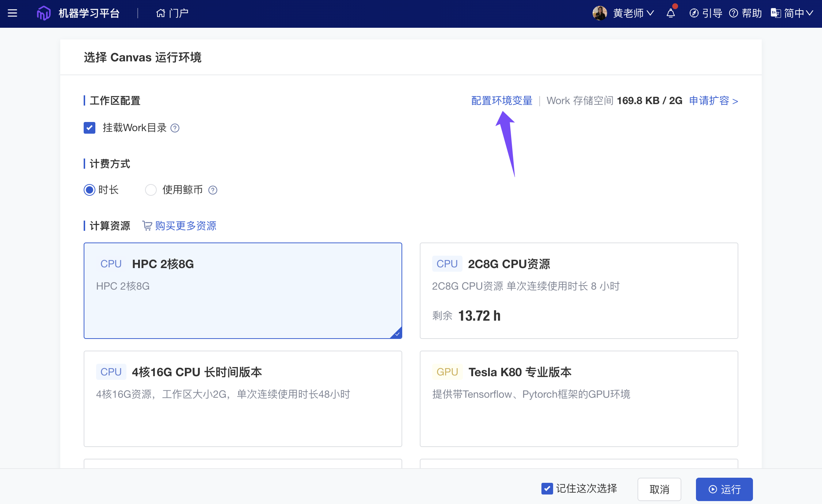The image size is (822, 504).
Task: Select the 使用鲸币 billing radio button
Action: pos(151,190)
